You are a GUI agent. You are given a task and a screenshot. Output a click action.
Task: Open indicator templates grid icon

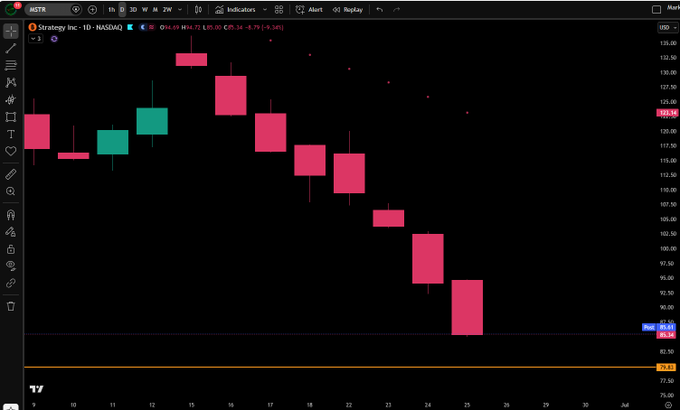[279, 10]
